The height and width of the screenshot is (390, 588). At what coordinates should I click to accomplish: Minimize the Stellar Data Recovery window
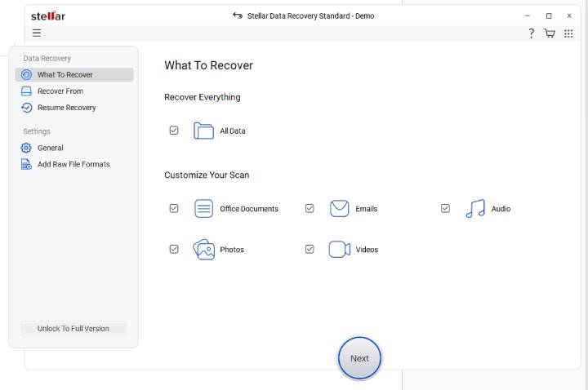coord(528,16)
